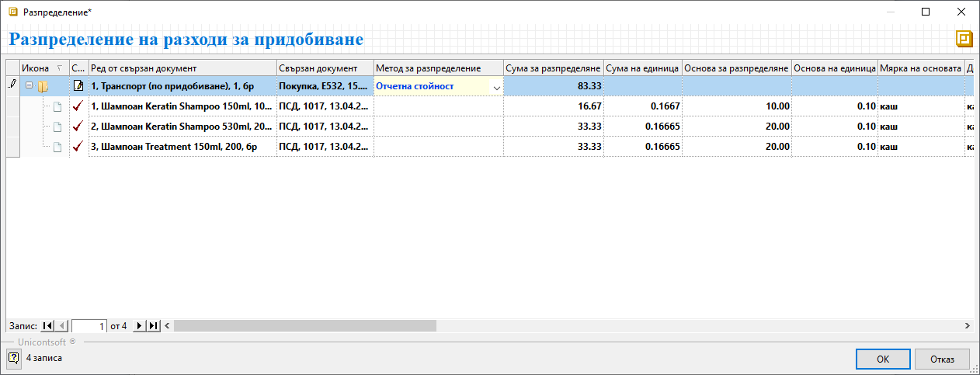Open the Отчетна стойност method dropdown
The image size is (980, 375).
496,87
